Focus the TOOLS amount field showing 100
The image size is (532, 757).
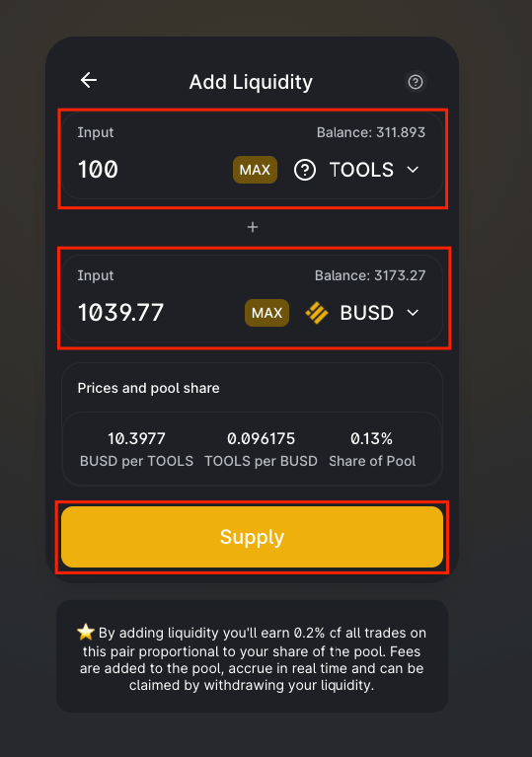point(150,170)
